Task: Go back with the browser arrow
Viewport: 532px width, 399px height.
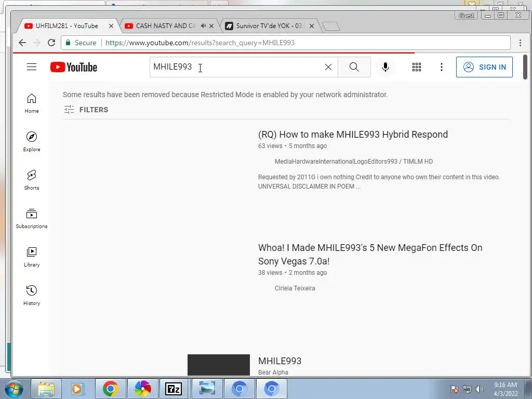Action: (22, 43)
